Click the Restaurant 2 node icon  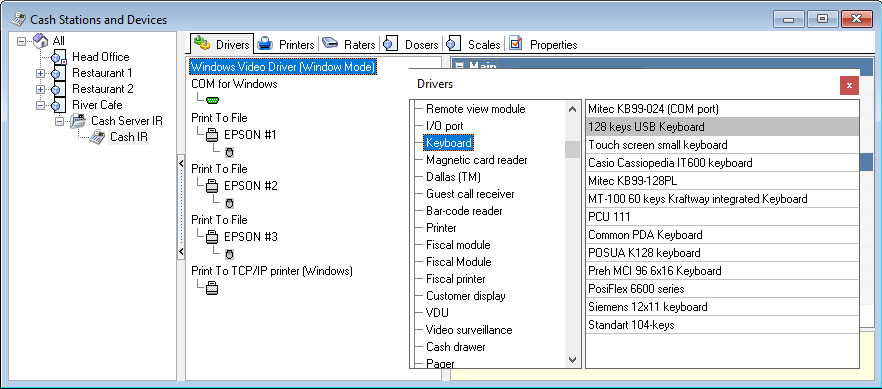tap(59, 89)
